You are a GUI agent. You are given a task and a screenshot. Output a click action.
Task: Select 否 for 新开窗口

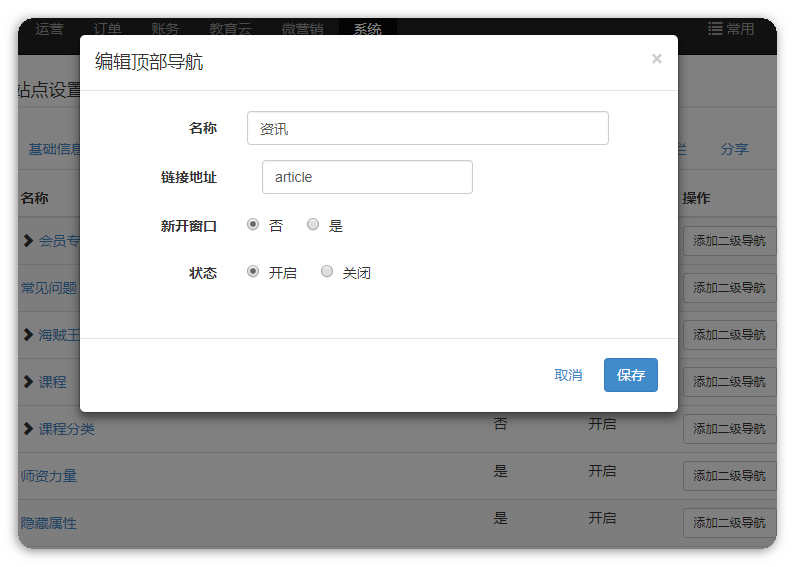coord(253,225)
